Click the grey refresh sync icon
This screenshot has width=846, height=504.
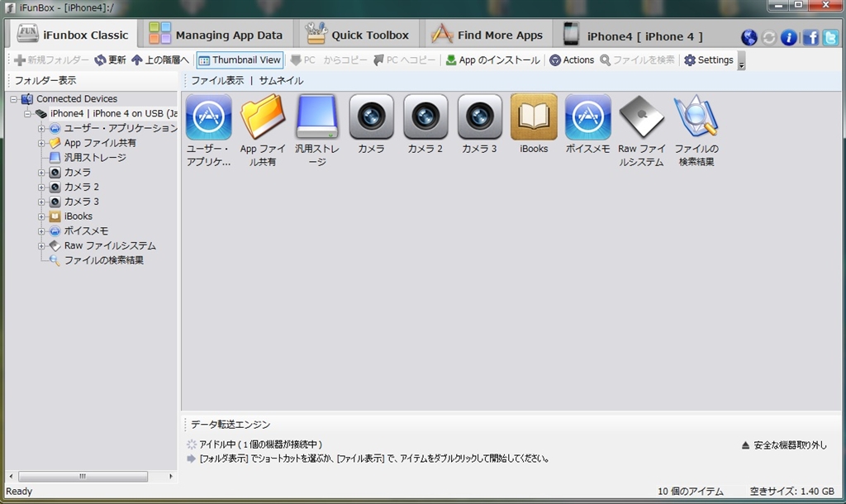click(769, 37)
